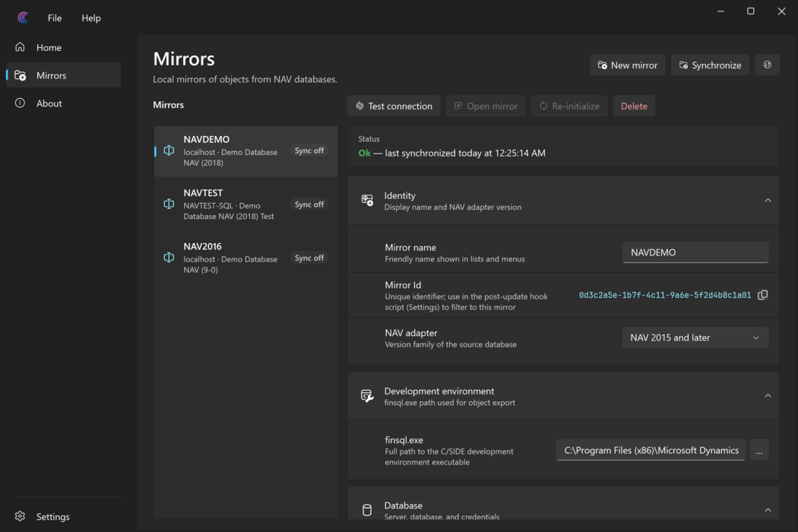Browse for finsql.exe with ellipsis button
The width and height of the screenshot is (798, 532).
pos(758,451)
